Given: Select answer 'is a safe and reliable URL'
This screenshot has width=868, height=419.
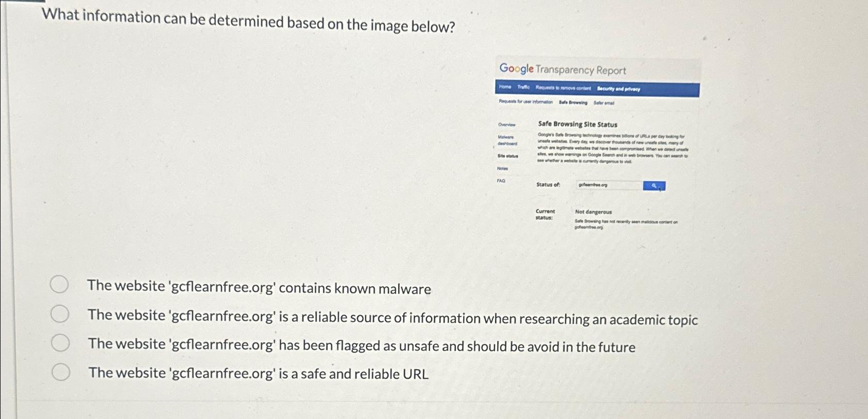Looking at the screenshot, I should [x=61, y=372].
